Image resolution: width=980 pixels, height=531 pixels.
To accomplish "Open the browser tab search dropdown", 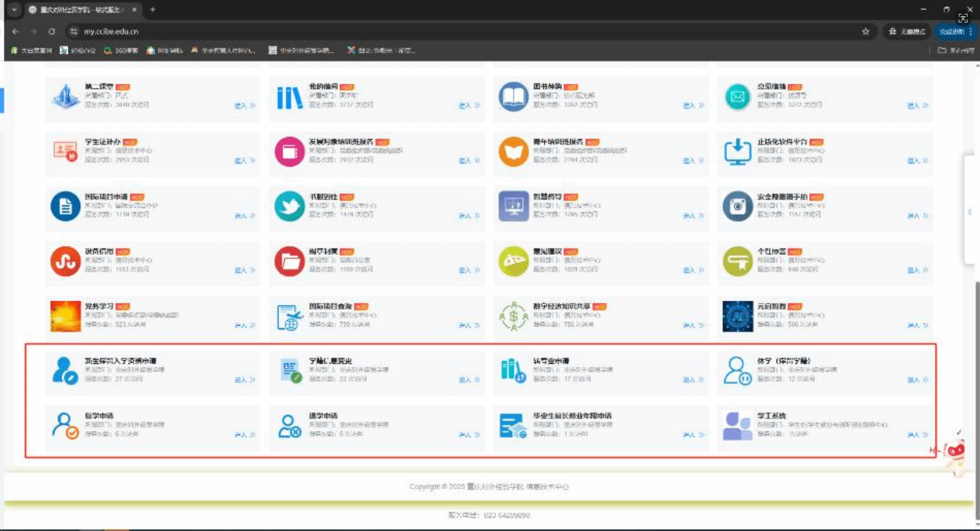I will pos(14,9).
